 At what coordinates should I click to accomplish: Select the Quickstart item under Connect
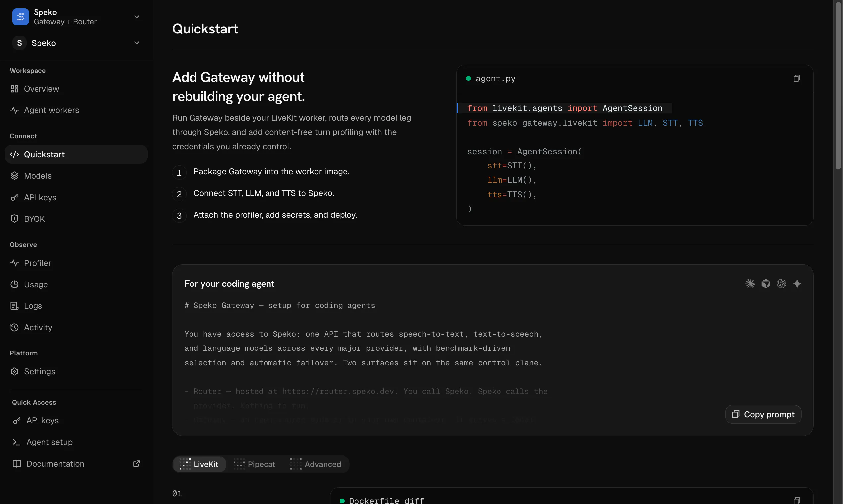tap(76, 154)
